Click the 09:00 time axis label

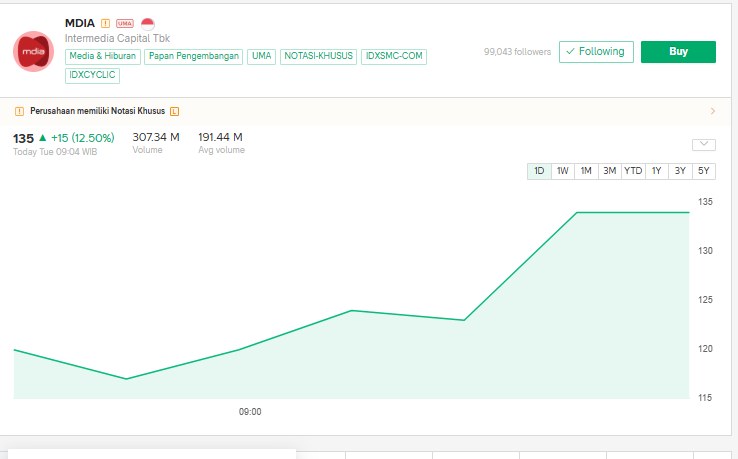coord(250,412)
